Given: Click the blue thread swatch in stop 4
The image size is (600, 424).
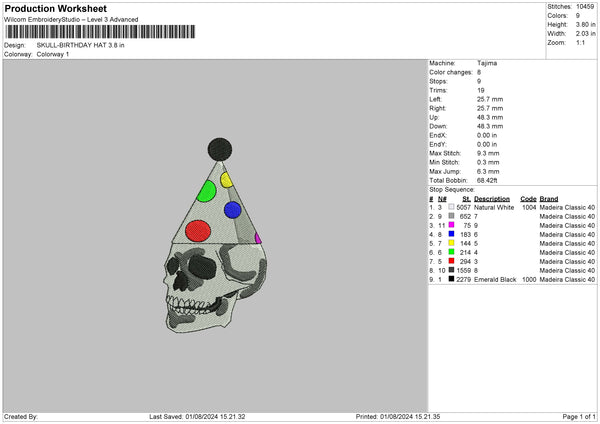Looking at the screenshot, I should click(x=451, y=234).
